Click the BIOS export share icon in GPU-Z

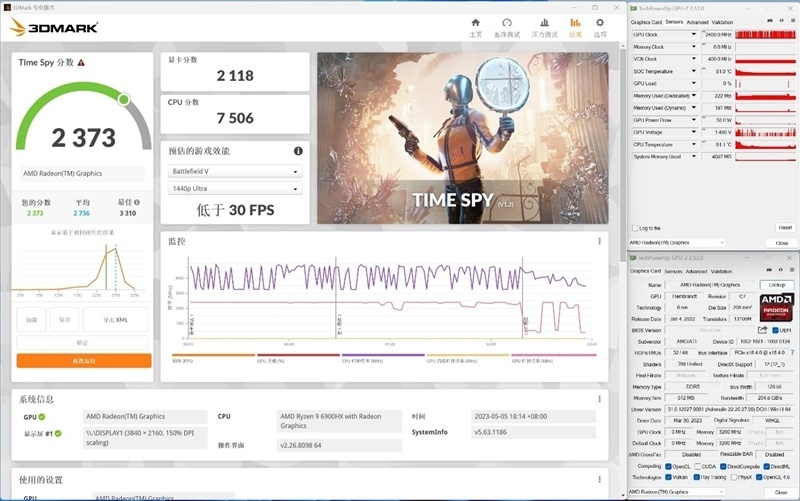[762, 329]
